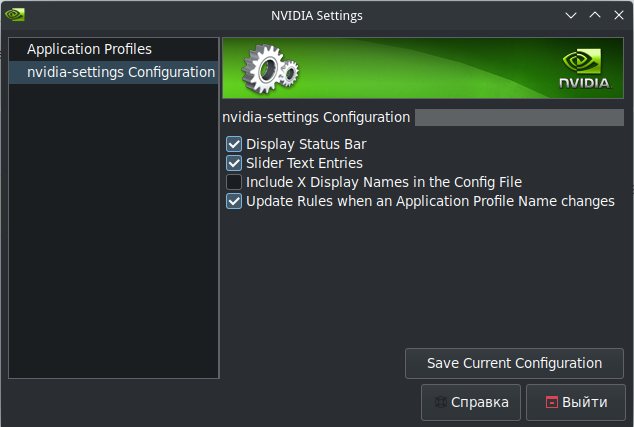Toggle the Display Status Bar checkbox
The image size is (634, 427).
coord(234,144)
